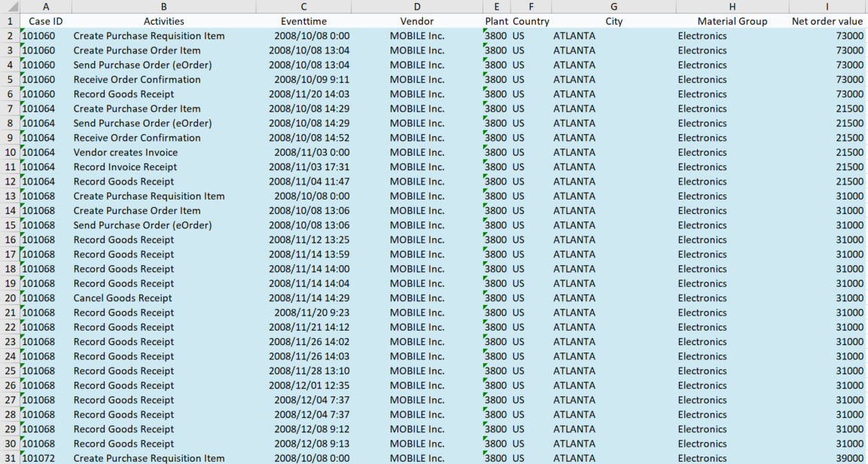Select eventtime '2008/11/21 14:12'

[303, 327]
